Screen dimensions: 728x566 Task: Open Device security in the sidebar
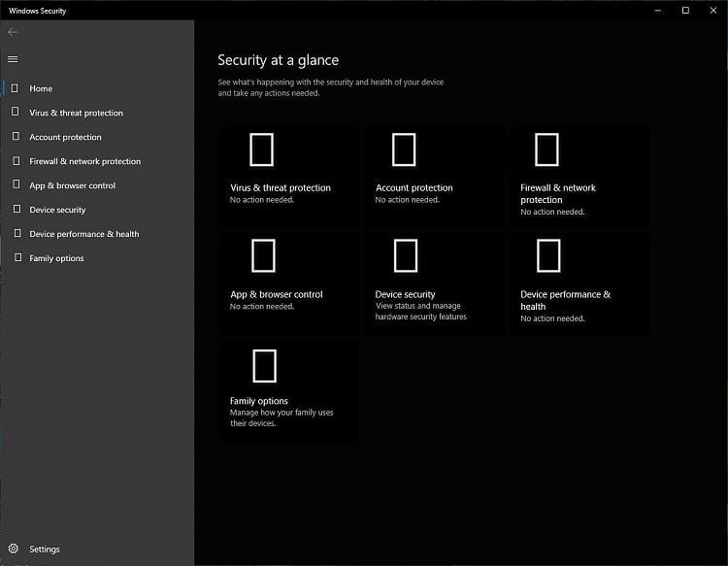point(57,210)
